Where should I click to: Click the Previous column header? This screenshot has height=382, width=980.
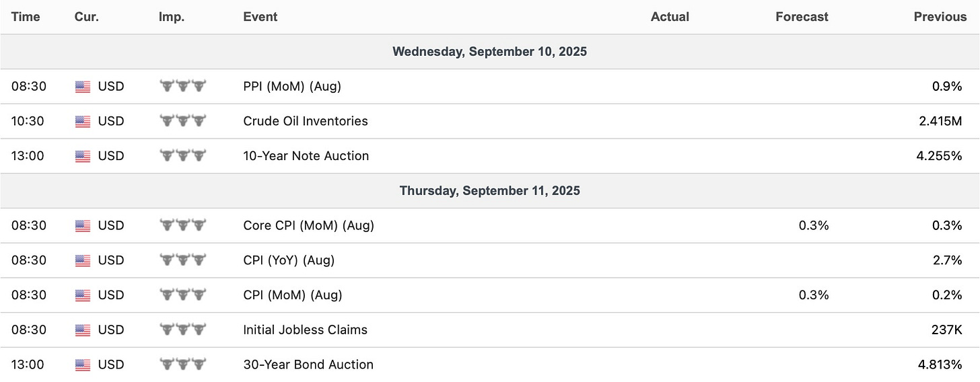click(940, 17)
